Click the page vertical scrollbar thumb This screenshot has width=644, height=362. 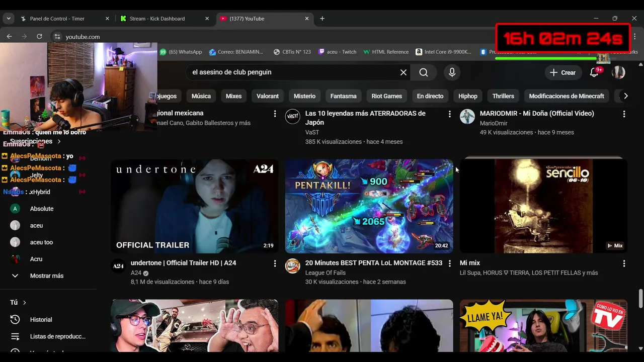coord(640,298)
